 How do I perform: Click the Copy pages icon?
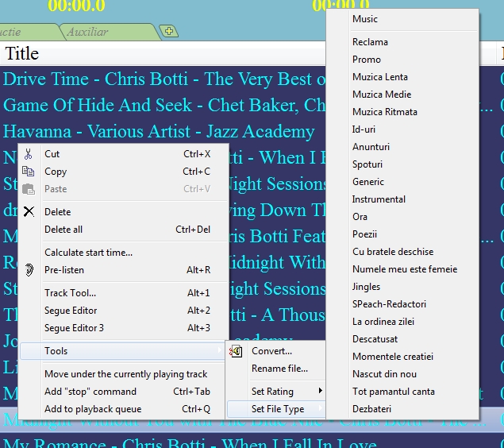(x=29, y=172)
